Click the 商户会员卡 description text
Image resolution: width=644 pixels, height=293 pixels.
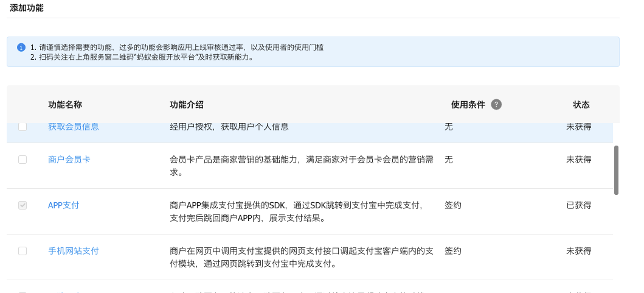coord(302,166)
